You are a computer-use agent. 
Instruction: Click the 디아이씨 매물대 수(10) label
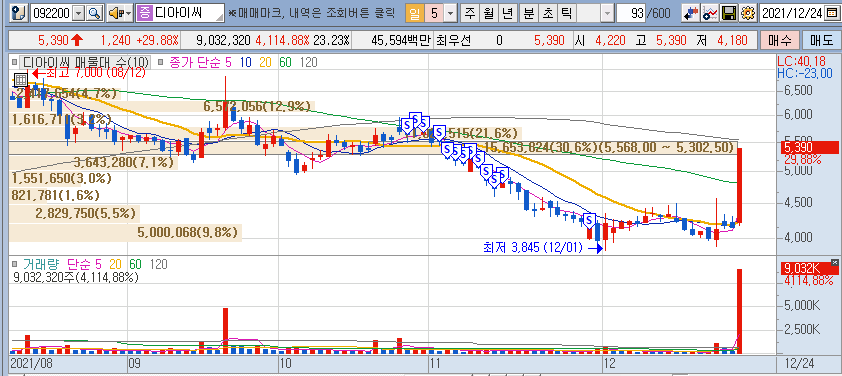(86, 62)
